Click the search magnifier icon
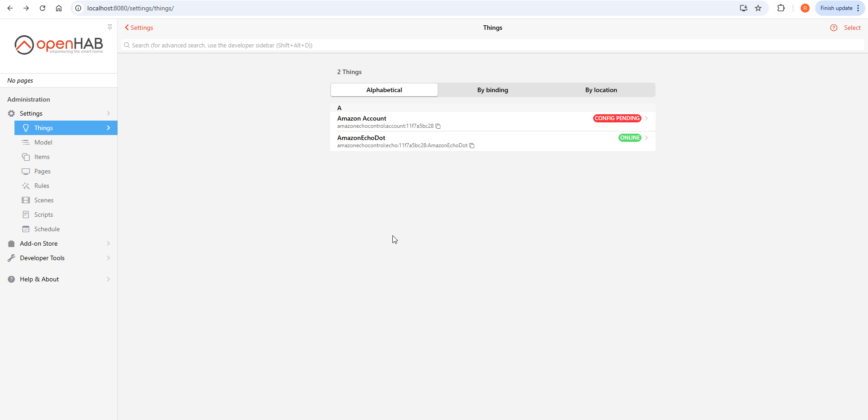This screenshot has height=420, width=868. coord(127,45)
